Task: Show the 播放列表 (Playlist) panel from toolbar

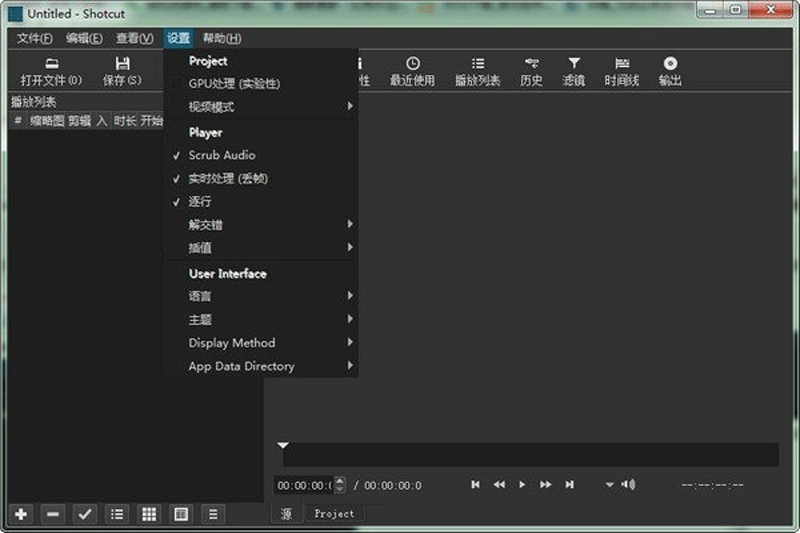Action: click(x=477, y=71)
